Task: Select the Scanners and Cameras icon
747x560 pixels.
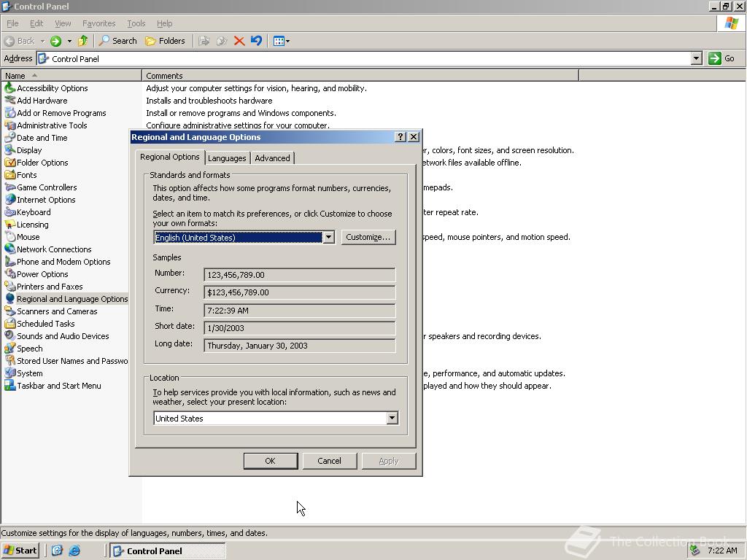Action: pos(9,311)
